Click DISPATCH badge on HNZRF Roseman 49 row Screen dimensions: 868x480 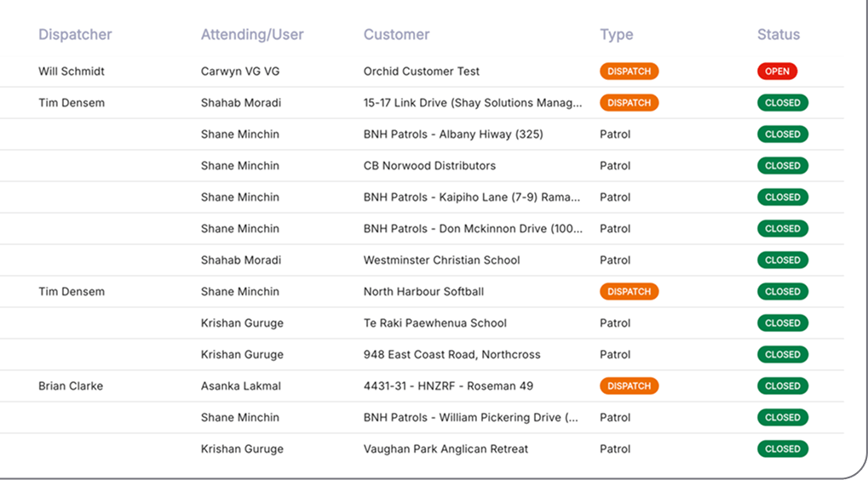pos(629,386)
